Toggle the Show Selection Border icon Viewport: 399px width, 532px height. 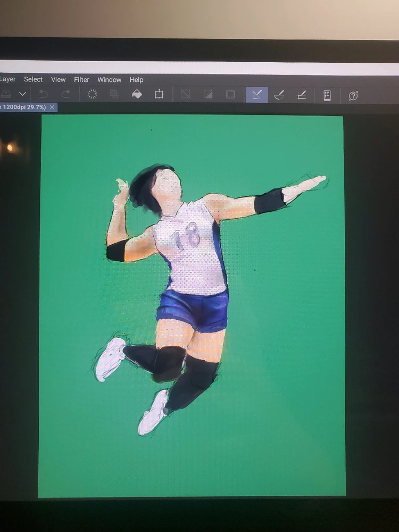230,94
